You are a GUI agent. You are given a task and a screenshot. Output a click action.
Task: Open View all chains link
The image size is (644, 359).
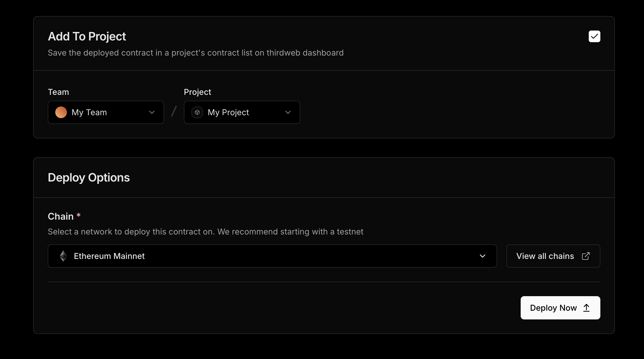[545, 256]
